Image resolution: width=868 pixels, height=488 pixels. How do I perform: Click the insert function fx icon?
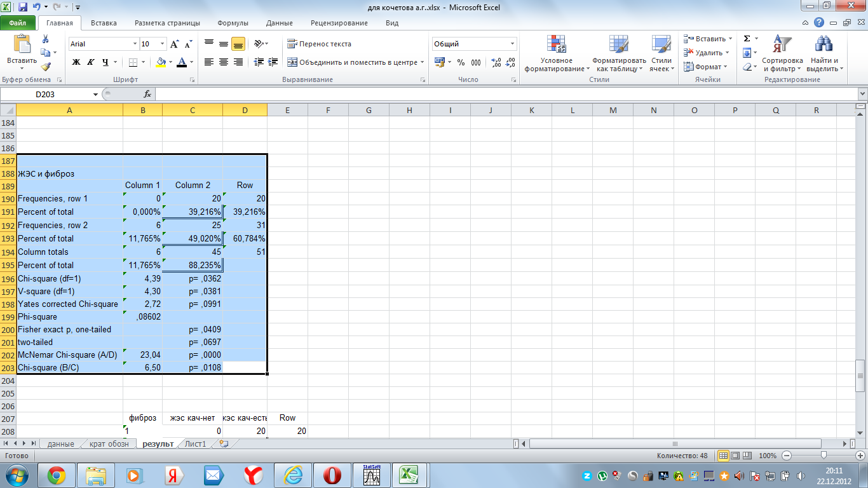pyautogui.click(x=147, y=94)
